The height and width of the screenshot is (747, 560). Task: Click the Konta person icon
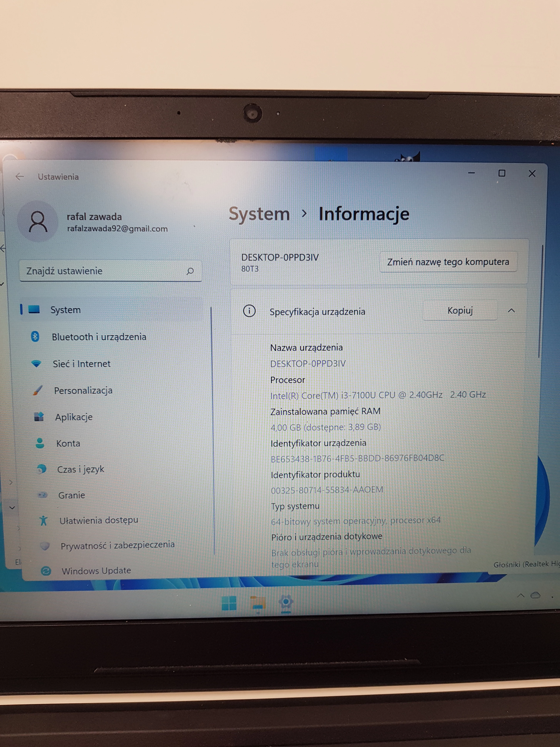(40, 443)
